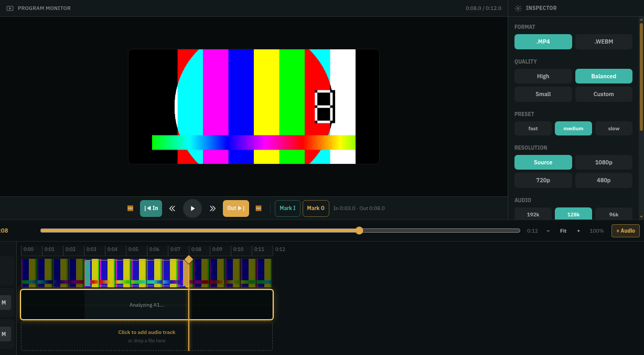Click the 100% zoom level readout
644x355 pixels.
(597, 231)
